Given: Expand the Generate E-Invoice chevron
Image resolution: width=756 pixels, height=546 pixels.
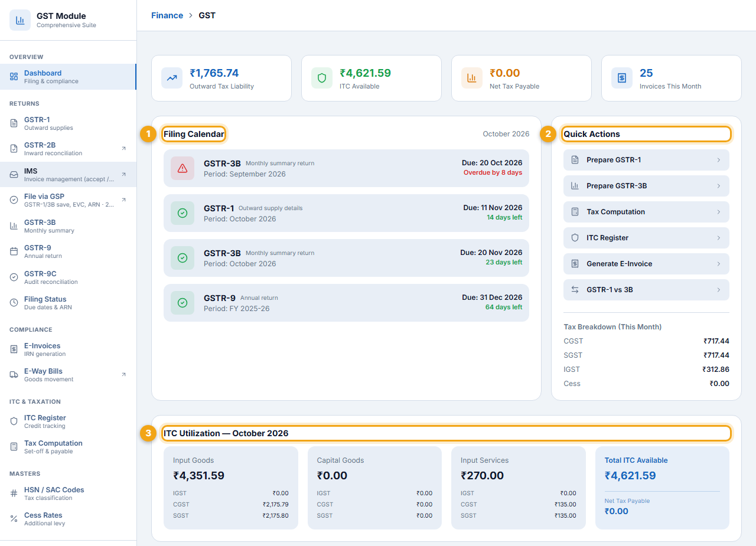Looking at the screenshot, I should click(719, 264).
